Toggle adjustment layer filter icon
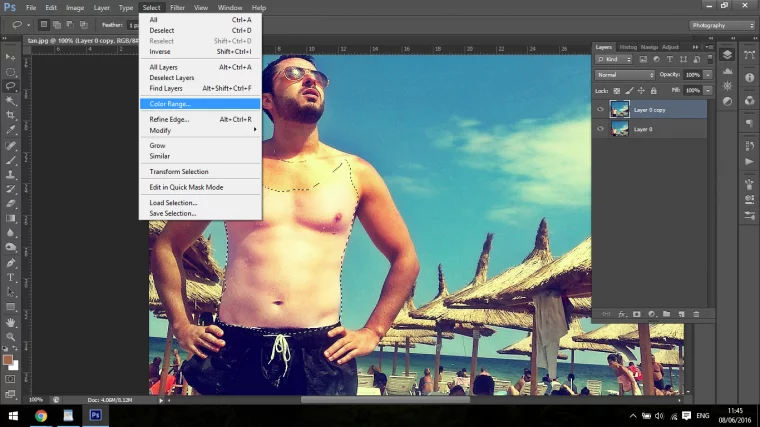Screen dimensions: 760x427 656,59
